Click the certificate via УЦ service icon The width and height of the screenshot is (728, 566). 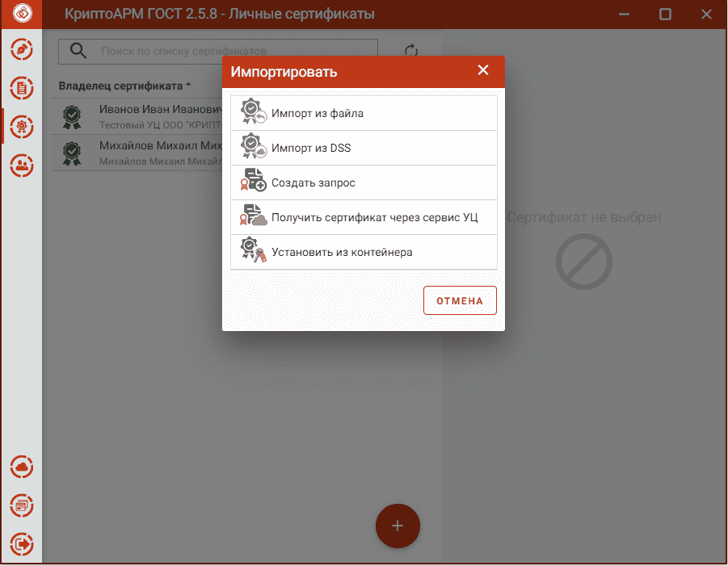tap(254, 216)
